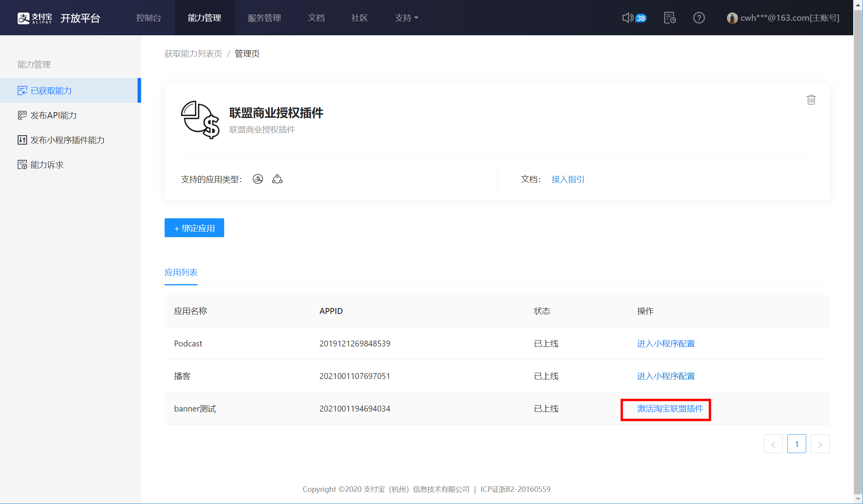Viewport: 863px width, 504px height.
Task: Open 进入小程序配置 for 播客 row
Action: (x=666, y=376)
